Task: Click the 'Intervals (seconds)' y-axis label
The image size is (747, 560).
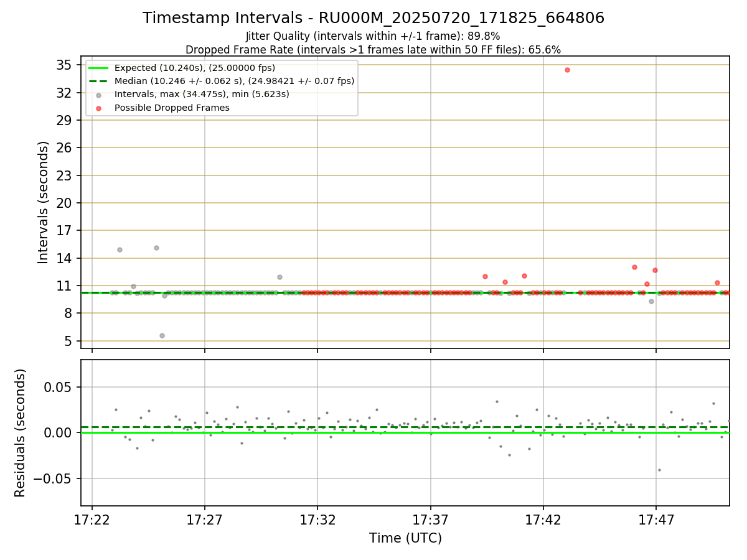Action: 44,202
